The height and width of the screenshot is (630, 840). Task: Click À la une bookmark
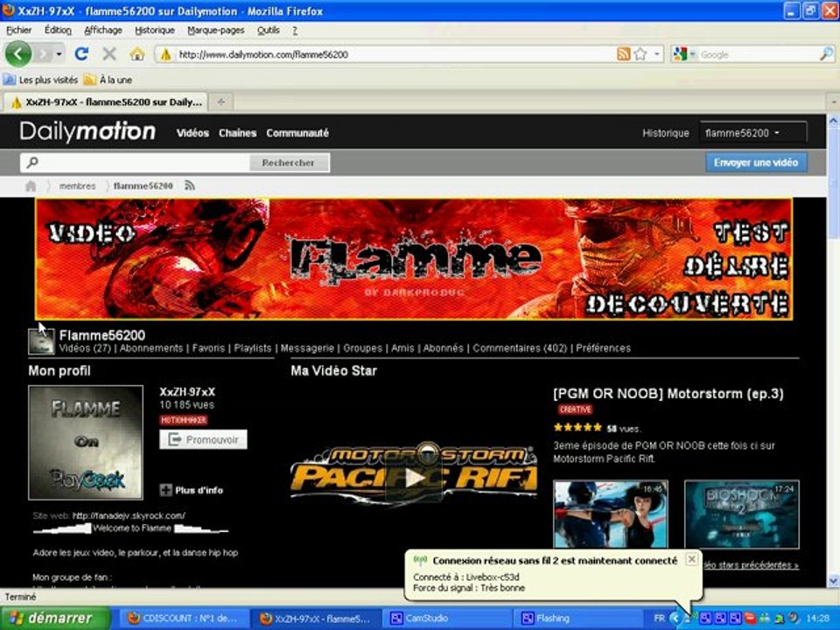click(x=108, y=80)
